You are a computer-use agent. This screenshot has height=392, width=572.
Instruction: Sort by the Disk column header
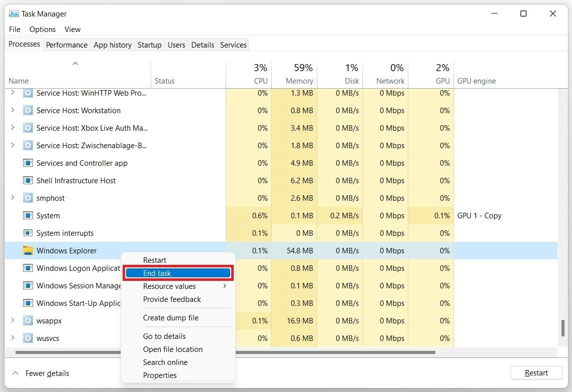pyautogui.click(x=340, y=75)
